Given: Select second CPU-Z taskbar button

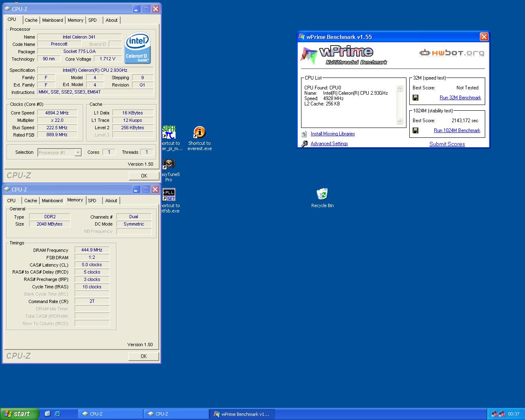Looking at the screenshot, I should pyautogui.click(x=176, y=414).
